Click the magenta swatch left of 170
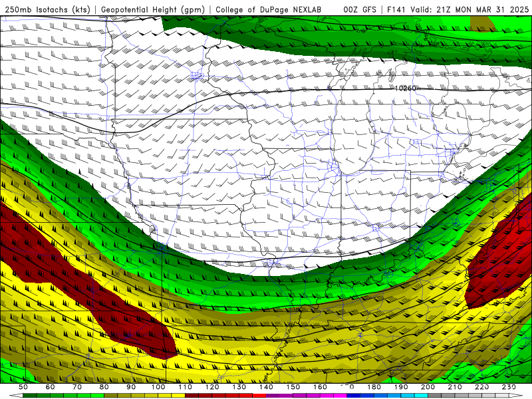The width and height of the screenshot is (532, 399). point(340,396)
